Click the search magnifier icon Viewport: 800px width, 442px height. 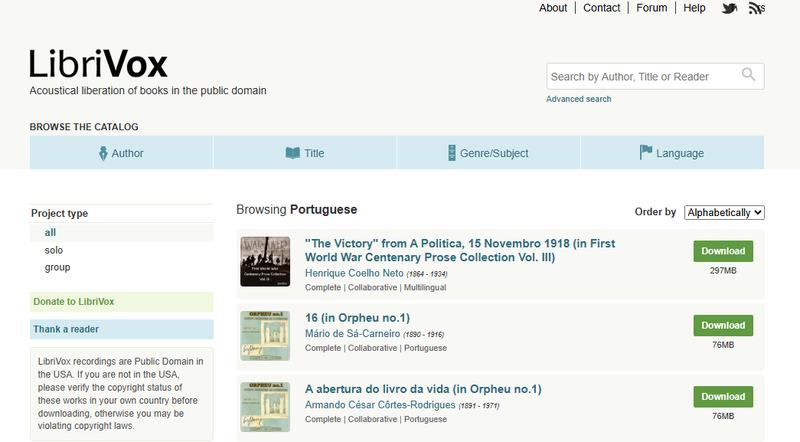[748, 75]
